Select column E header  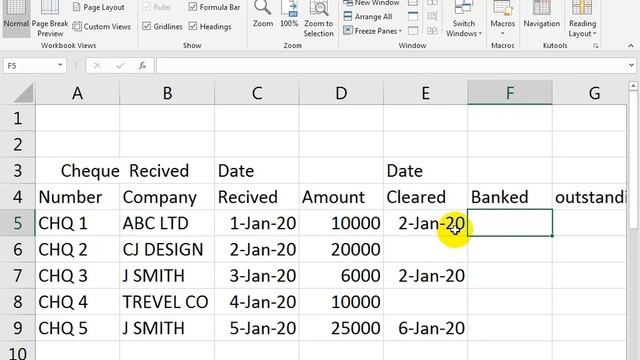tap(425, 93)
